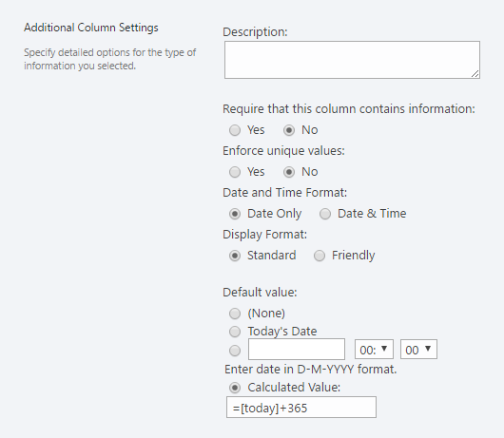Choose Yes for Enforce unique values

click(235, 172)
